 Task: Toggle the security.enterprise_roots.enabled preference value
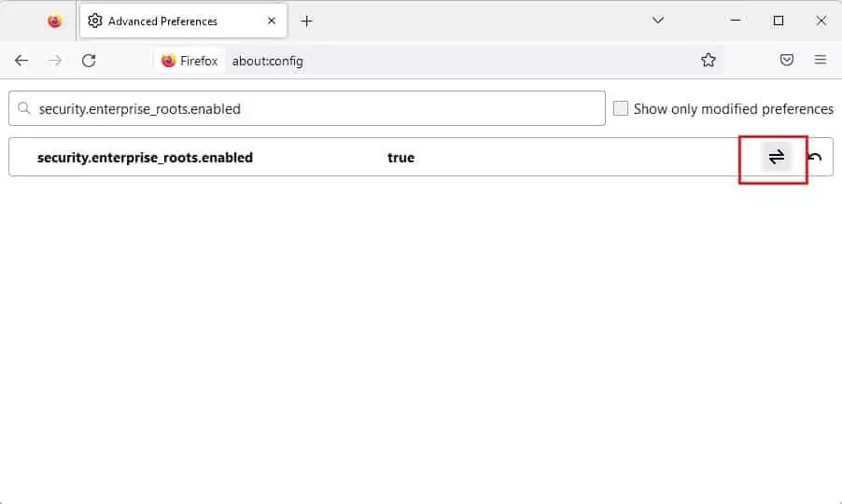[x=776, y=157]
